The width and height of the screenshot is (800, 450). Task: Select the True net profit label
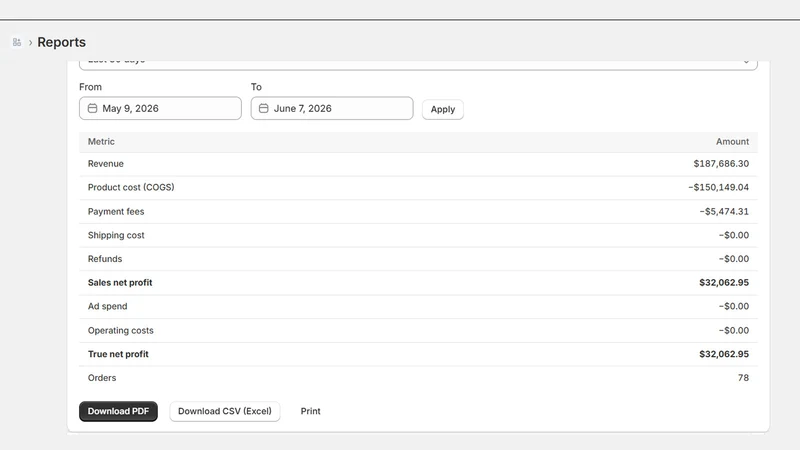[x=118, y=354]
